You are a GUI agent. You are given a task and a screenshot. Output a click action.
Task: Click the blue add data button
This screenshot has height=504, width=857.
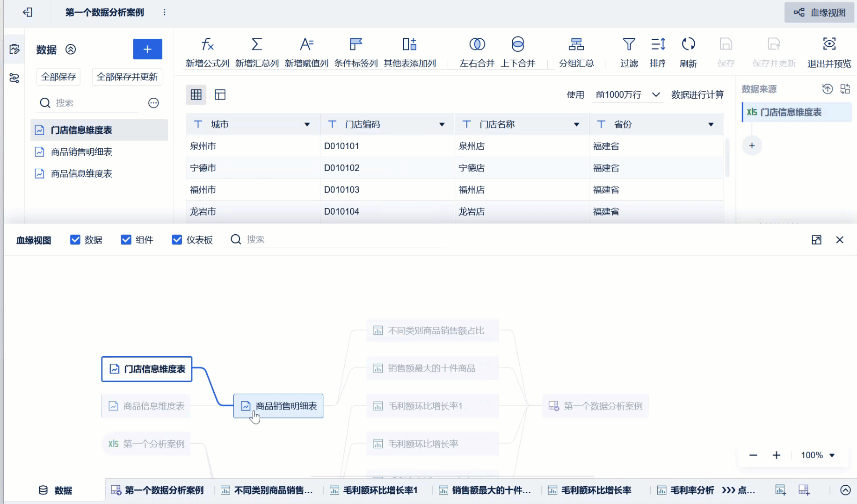(147, 49)
